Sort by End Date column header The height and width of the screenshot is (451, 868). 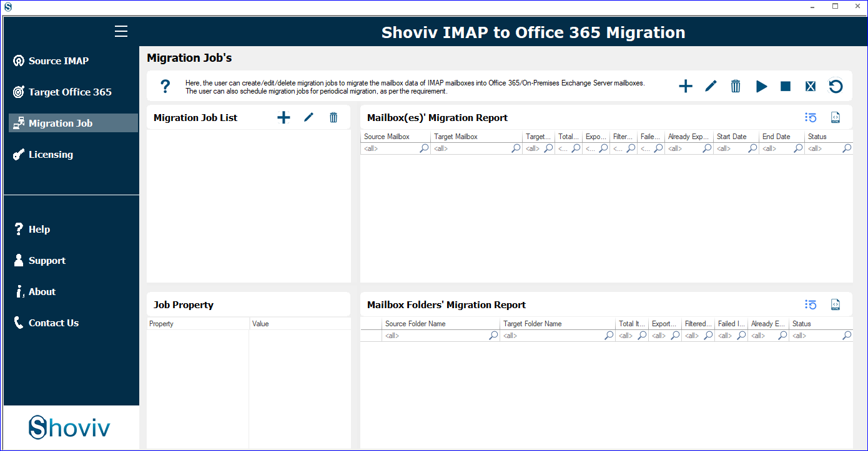point(782,137)
